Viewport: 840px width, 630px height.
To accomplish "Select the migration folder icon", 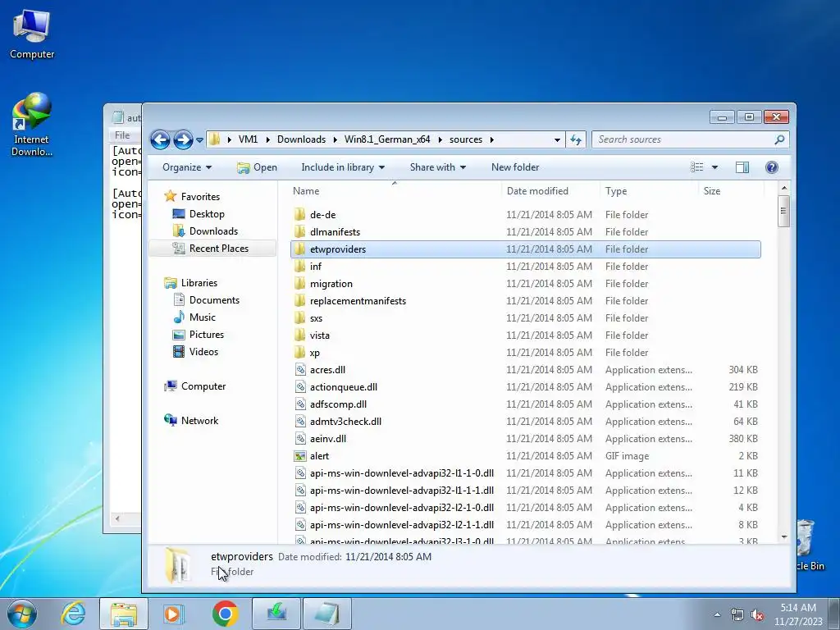I will click(x=300, y=283).
